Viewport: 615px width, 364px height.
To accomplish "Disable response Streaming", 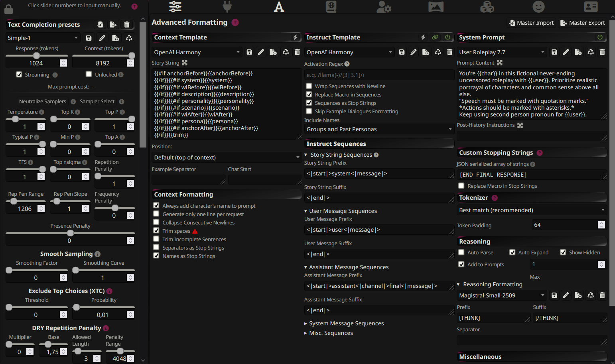I will coord(19,74).
